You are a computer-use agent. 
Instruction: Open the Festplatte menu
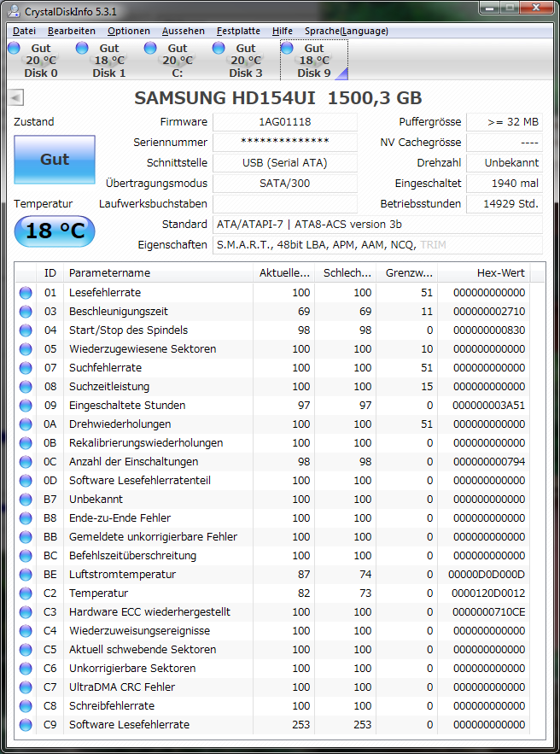coord(238,31)
